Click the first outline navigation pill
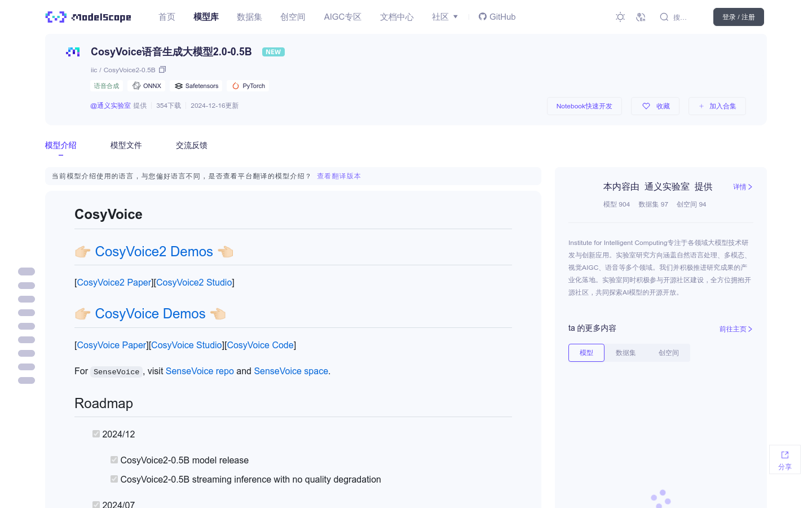Screen dimensions: 812x508 coord(27,271)
